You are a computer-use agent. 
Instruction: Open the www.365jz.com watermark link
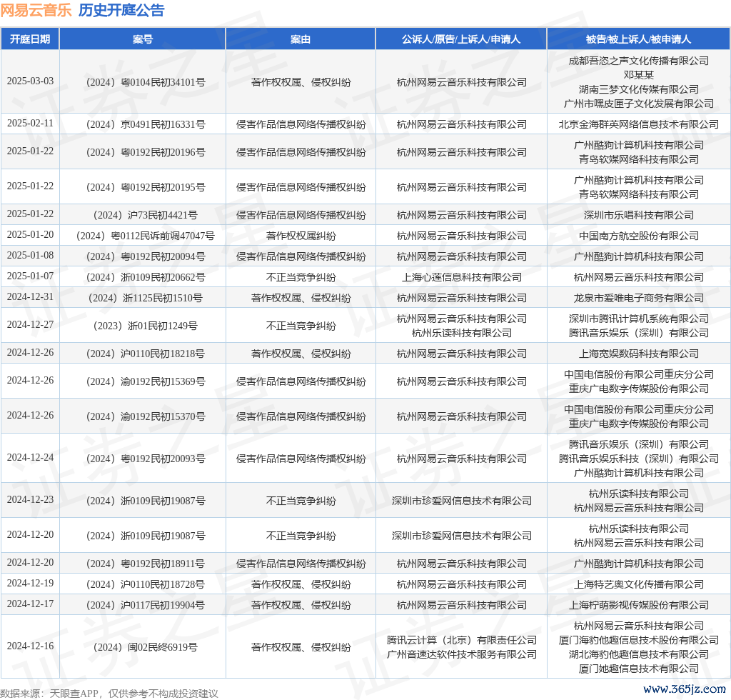685,689
